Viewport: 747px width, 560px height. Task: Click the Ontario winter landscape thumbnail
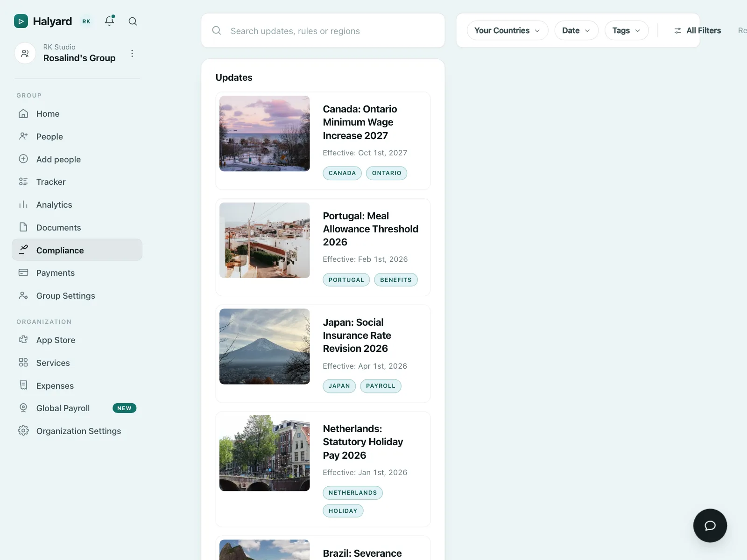click(265, 133)
